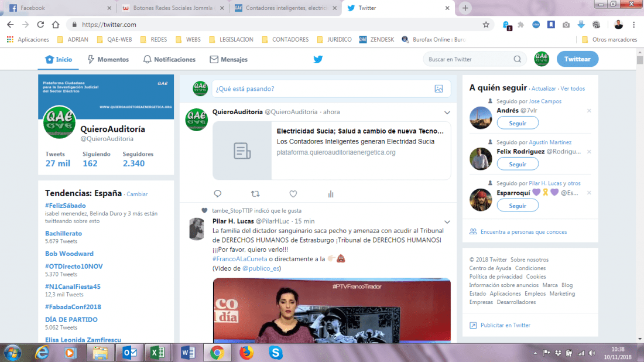The height and width of the screenshot is (362, 644).
Task: Click the Twittear button
Action: 577,59
